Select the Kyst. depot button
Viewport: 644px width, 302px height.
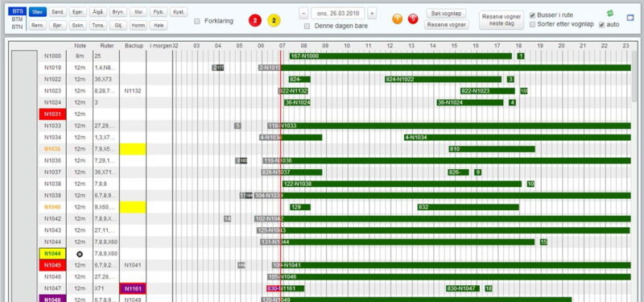click(x=179, y=12)
